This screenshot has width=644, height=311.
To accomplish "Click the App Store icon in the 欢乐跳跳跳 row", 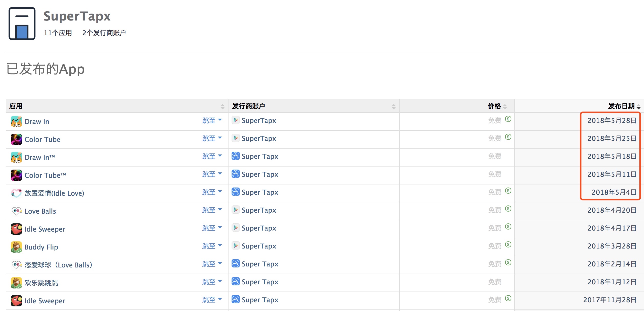I will coord(236,281).
